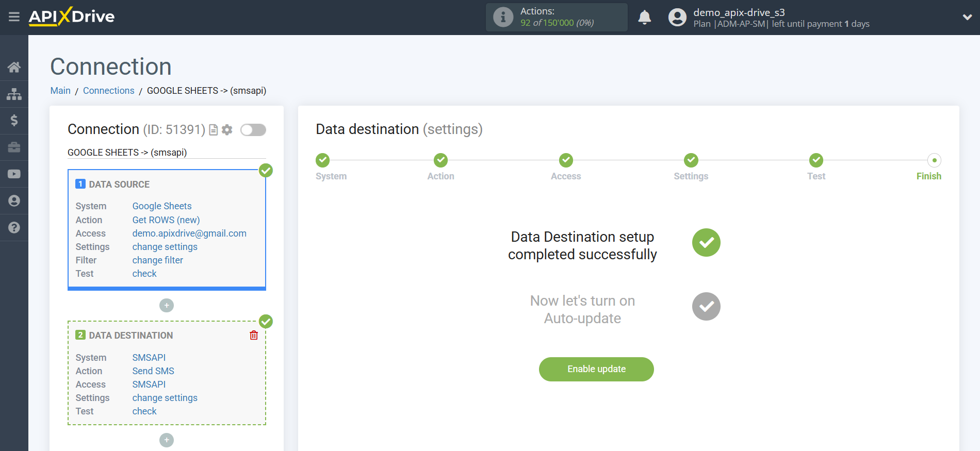Click the change filter link
980x451 pixels.
point(158,260)
